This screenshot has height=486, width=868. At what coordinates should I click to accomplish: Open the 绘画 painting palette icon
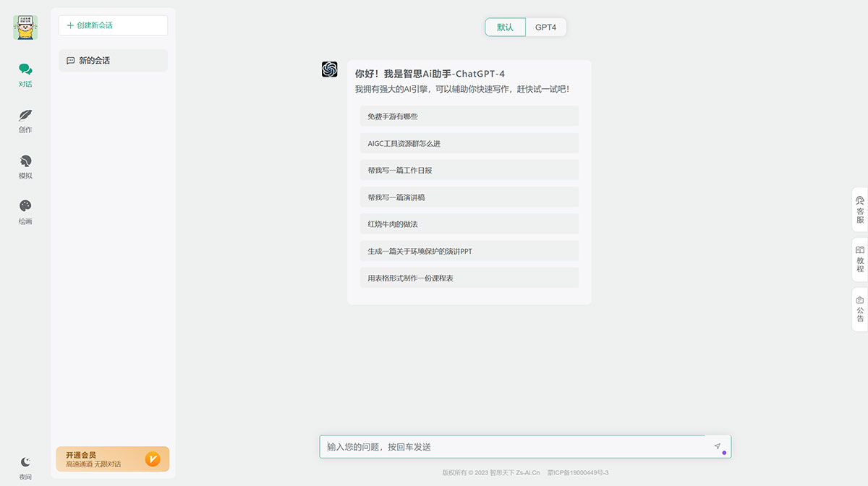25,207
